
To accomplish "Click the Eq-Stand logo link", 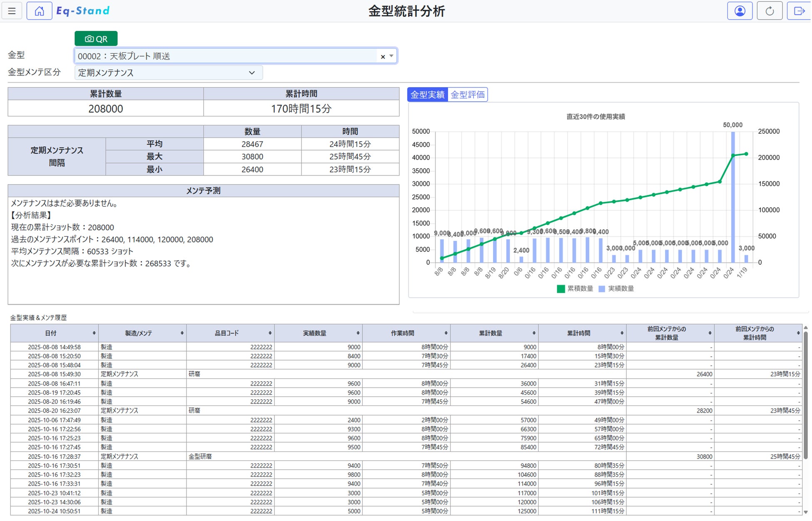I will pyautogui.click(x=83, y=11).
